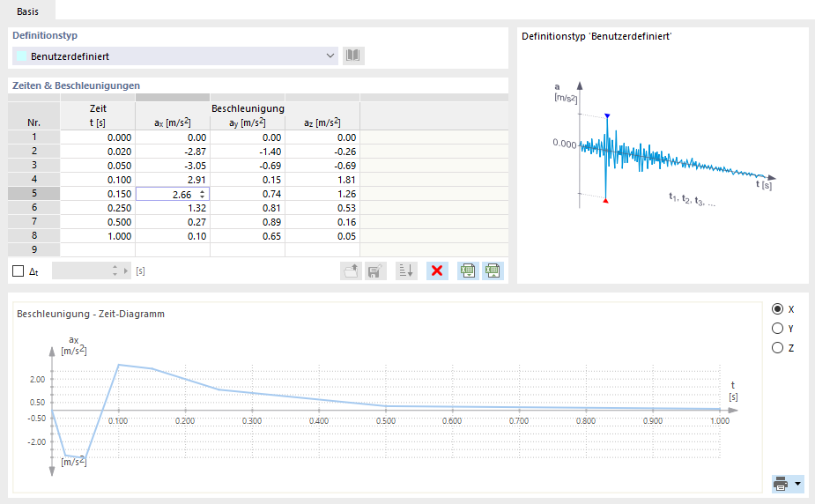Open the Definitionstyp dropdown 'Benutzerdefiniert'

tap(175, 56)
